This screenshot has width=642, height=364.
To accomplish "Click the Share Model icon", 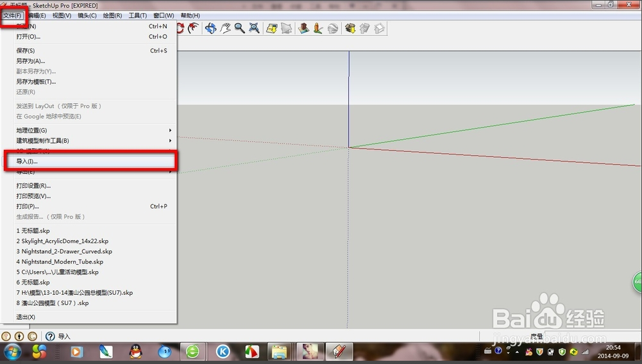I will [364, 28].
